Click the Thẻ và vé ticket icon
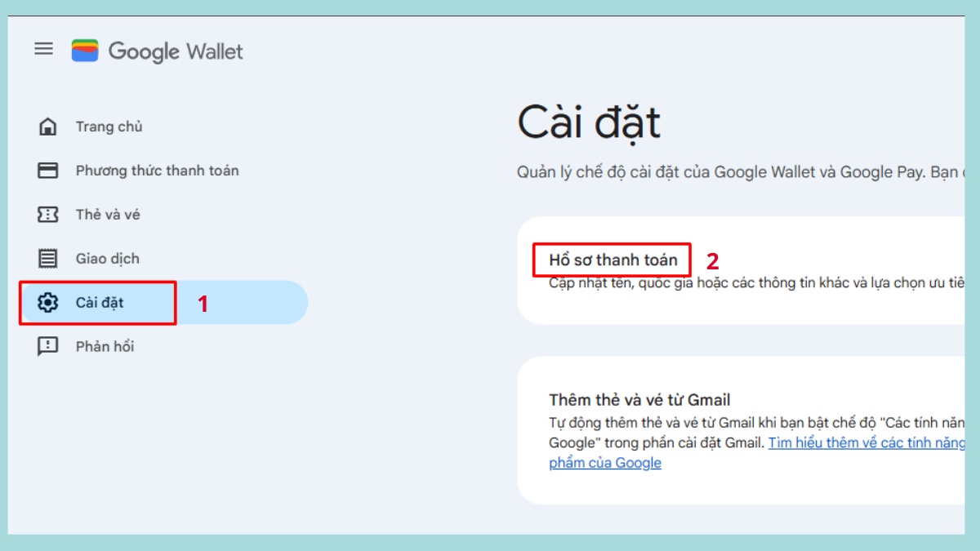This screenshot has height=551, width=980. pos(48,215)
